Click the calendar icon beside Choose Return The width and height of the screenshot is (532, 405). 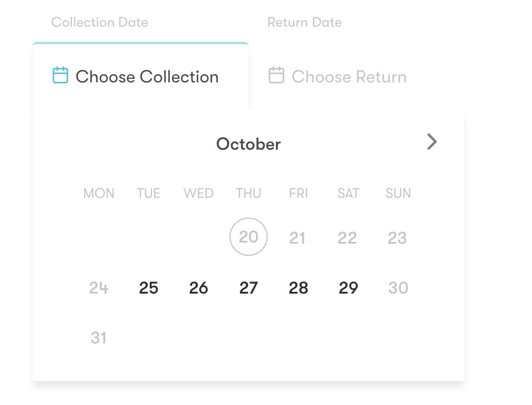pyautogui.click(x=276, y=76)
